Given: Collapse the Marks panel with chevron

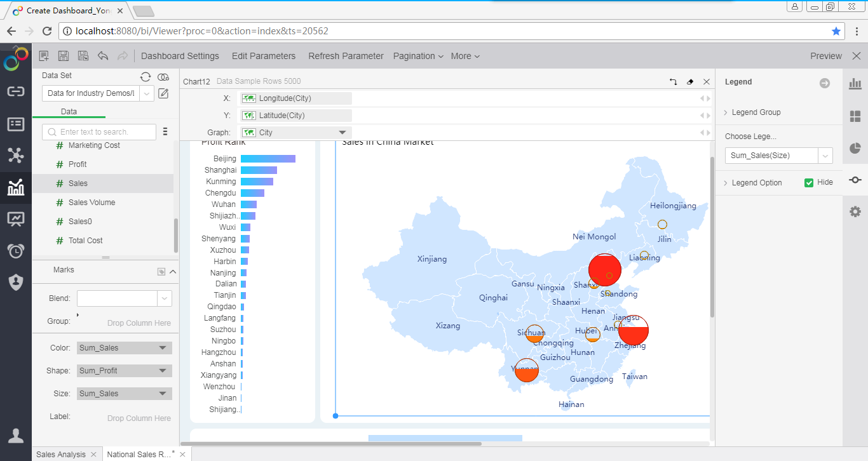Looking at the screenshot, I should (x=173, y=272).
